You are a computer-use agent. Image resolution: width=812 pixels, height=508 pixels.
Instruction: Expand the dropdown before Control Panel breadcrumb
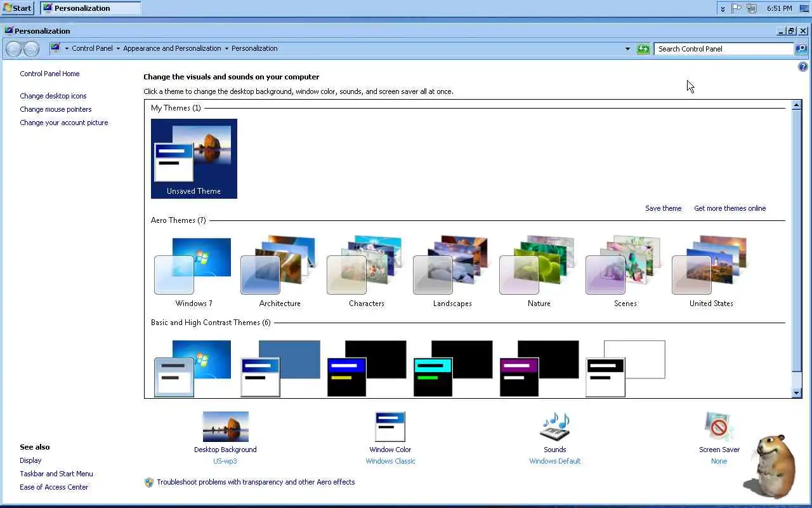[x=67, y=49]
